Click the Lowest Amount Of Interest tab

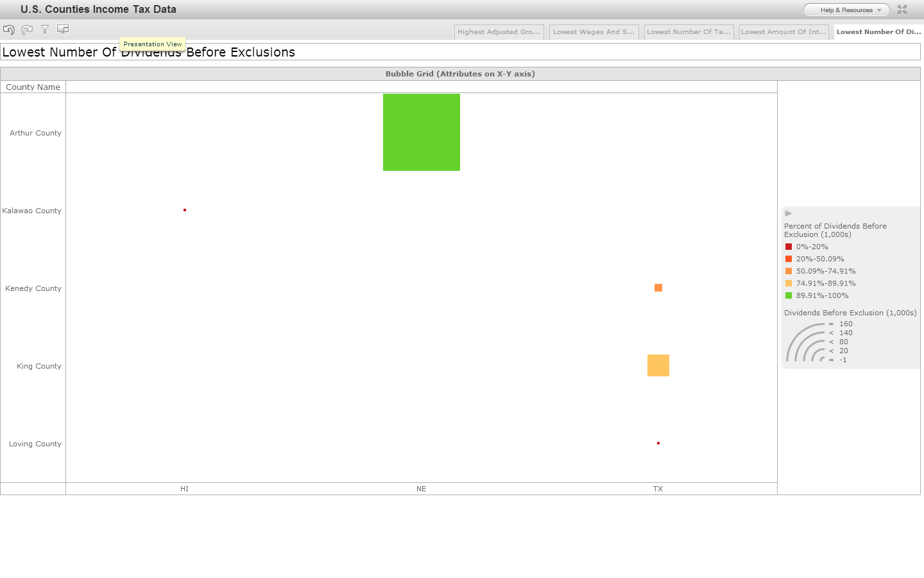(783, 31)
